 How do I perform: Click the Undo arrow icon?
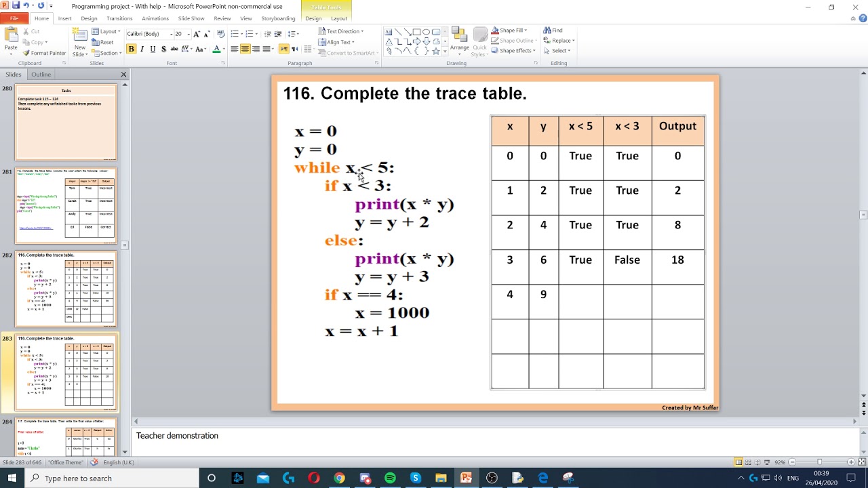pyautogui.click(x=27, y=5)
